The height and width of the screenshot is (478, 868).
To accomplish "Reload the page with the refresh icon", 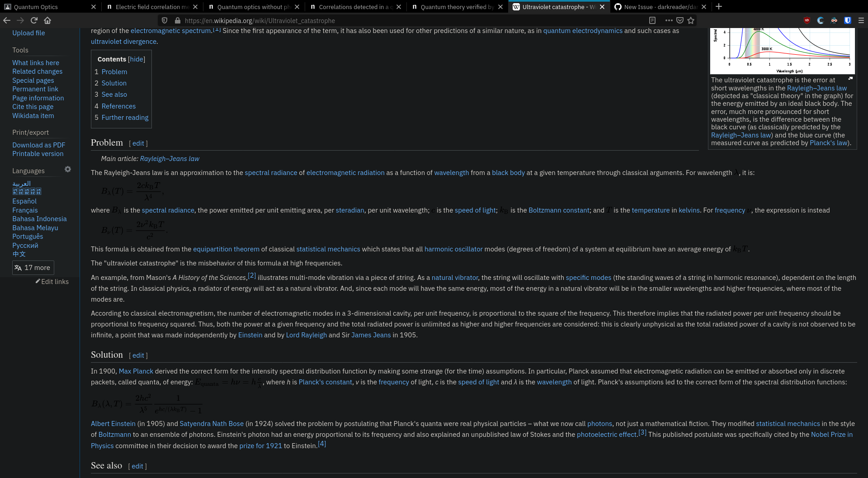I will pyautogui.click(x=34, y=20).
